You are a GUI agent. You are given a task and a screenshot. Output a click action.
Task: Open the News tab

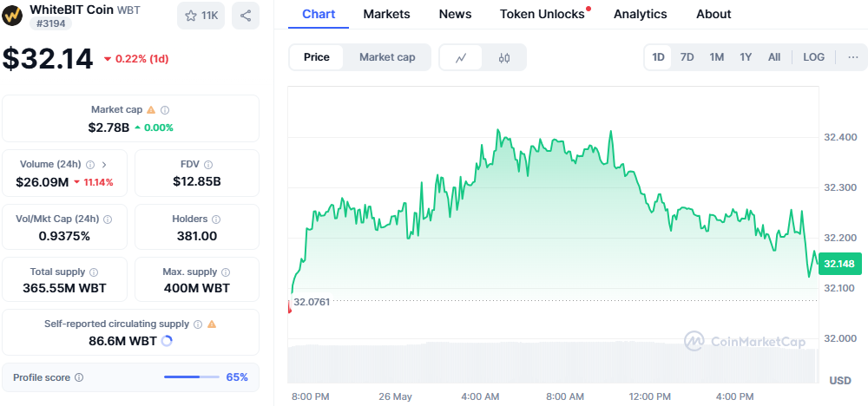coord(455,15)
